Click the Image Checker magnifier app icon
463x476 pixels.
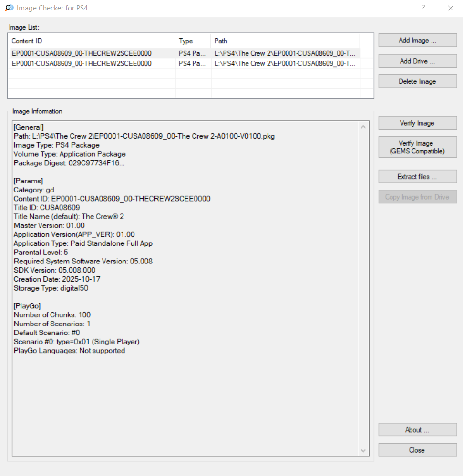pos(9,8)
